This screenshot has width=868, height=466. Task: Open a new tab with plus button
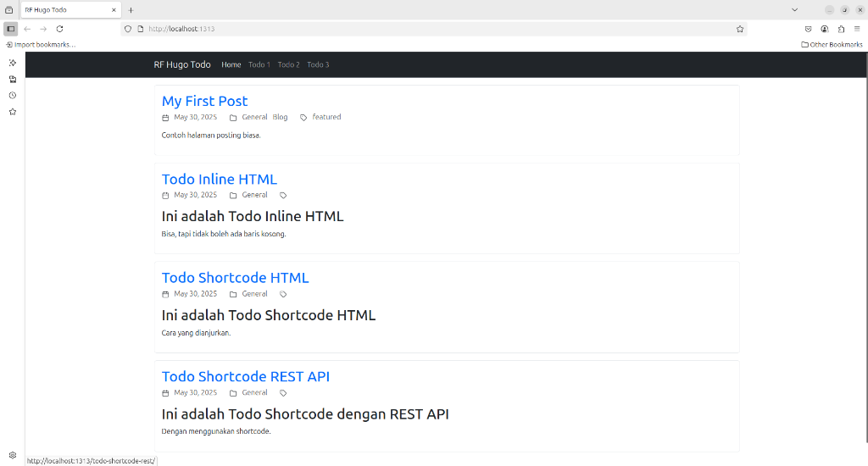(x=131, y=10)
